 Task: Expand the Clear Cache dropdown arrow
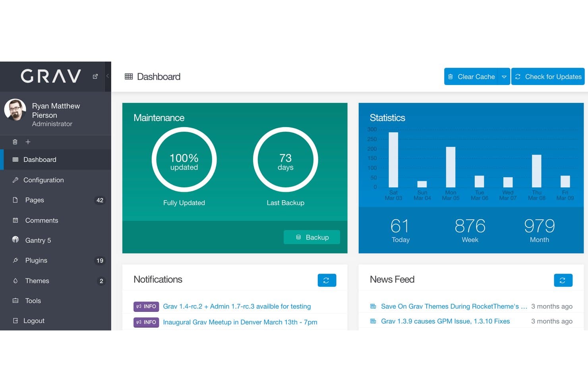click(x=504, y=77)
